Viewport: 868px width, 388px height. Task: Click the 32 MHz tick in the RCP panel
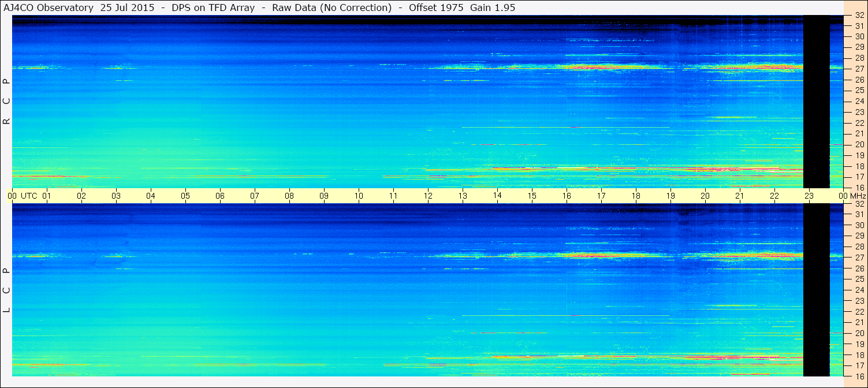tap(859, 16)
